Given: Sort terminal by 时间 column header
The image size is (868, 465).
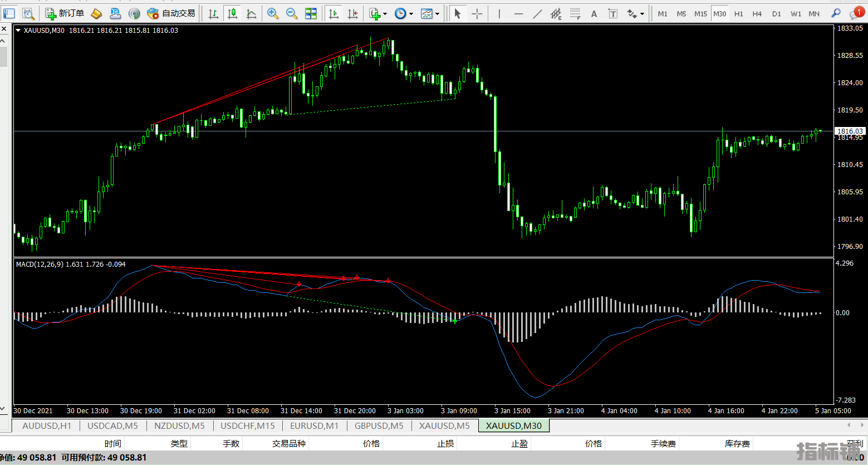Looking at the screenshot, I should pyautogui.click(x=112, y=444).
